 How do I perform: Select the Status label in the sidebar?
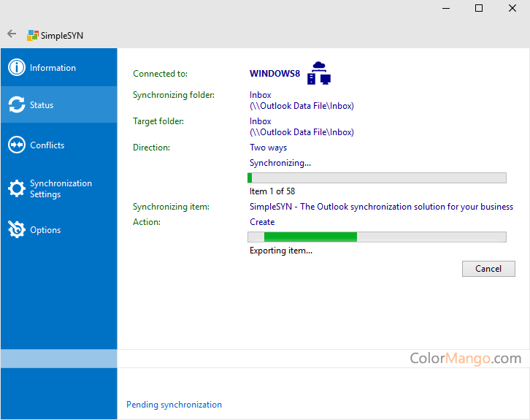tap(42, 105)
